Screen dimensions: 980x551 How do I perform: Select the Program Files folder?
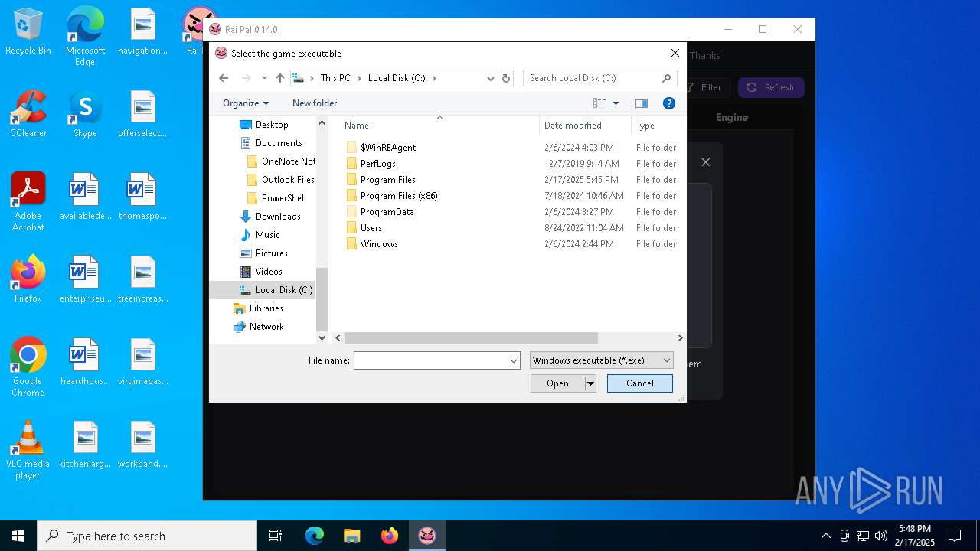381,180
